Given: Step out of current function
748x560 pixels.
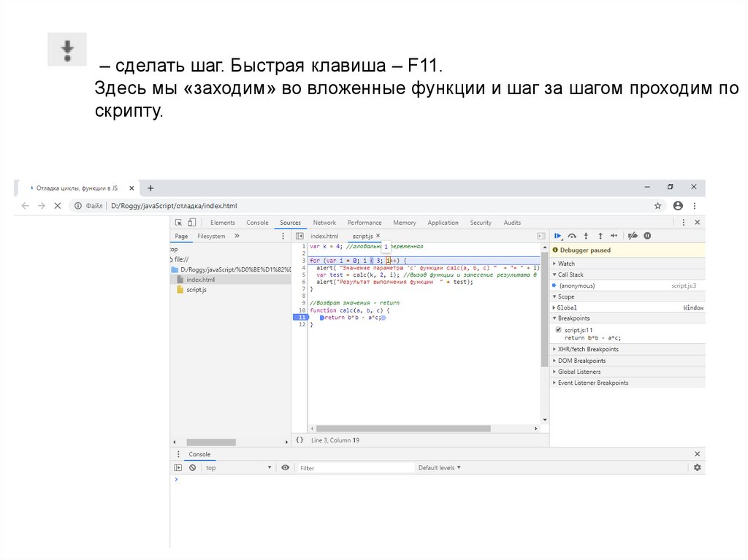Looking at the screenshot, I should coord(600,236).
